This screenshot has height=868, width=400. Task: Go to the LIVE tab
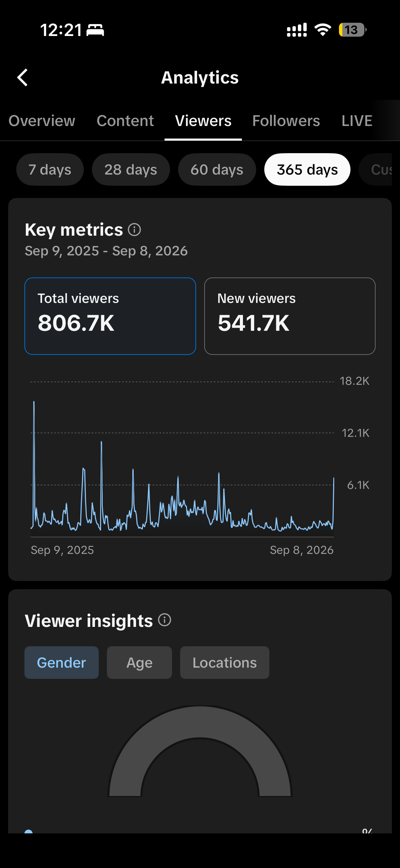[357, 121]
